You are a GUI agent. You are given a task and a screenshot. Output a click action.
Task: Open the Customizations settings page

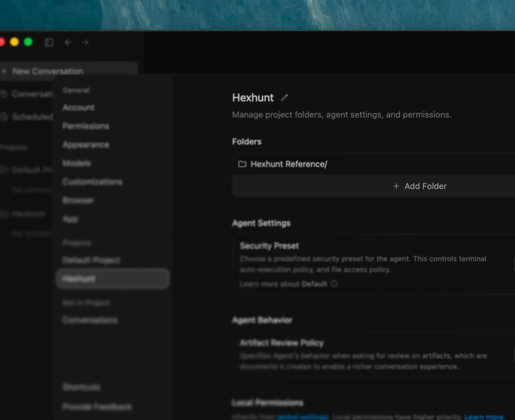click(92, 182)
